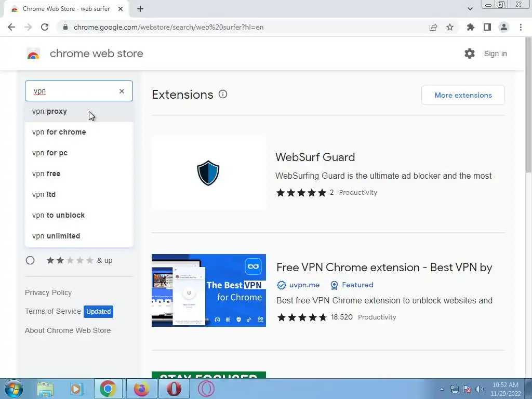
Task: Clear the search box with the X
Action: [x=122, y=91]
